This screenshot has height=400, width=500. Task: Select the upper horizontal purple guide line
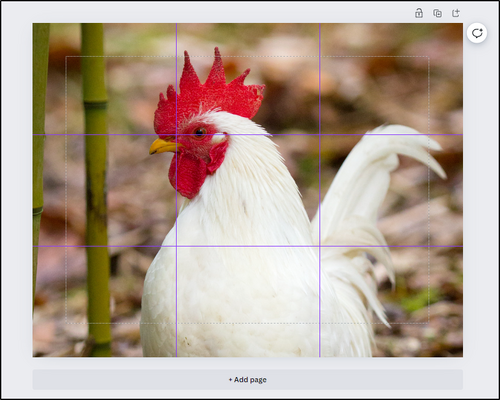tap(248, 135)
